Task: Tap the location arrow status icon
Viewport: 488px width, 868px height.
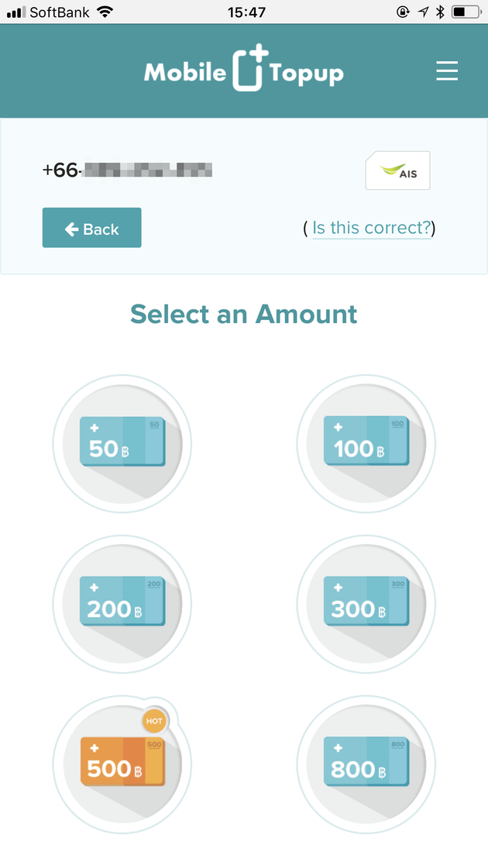Action: click(423, 12)
